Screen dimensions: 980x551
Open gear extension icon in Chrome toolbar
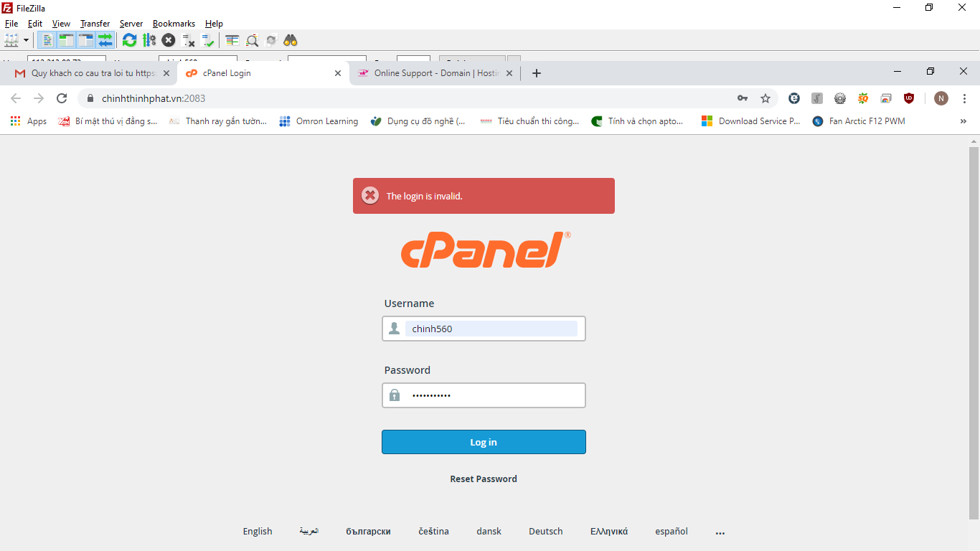pos(840,98)
